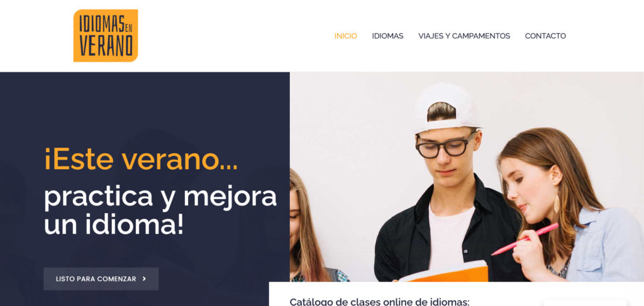Go to the IDIOMAS menu page
Image resolution: width=644 pixels, height=306 pixels.
click(x=387, y=36)
